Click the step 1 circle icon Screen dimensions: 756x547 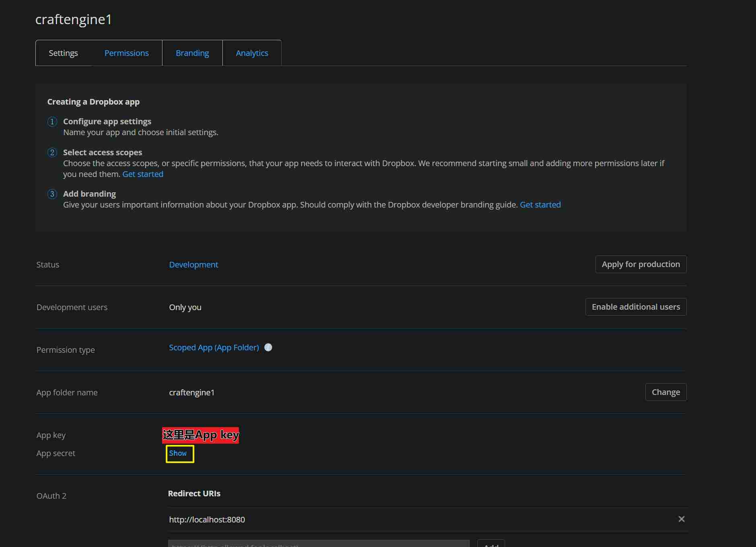point(52,121)
